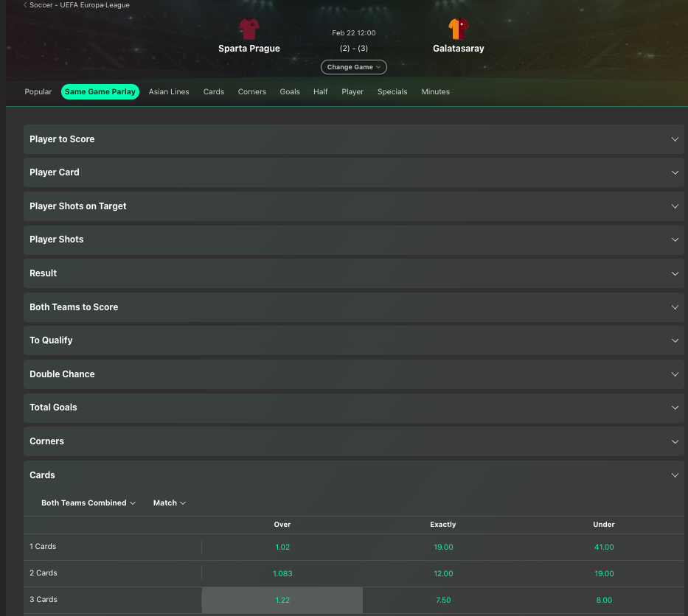Pick Exactly 3 Cards at 7.50
This screenshot has height=616, width=688.
[443, 600]
